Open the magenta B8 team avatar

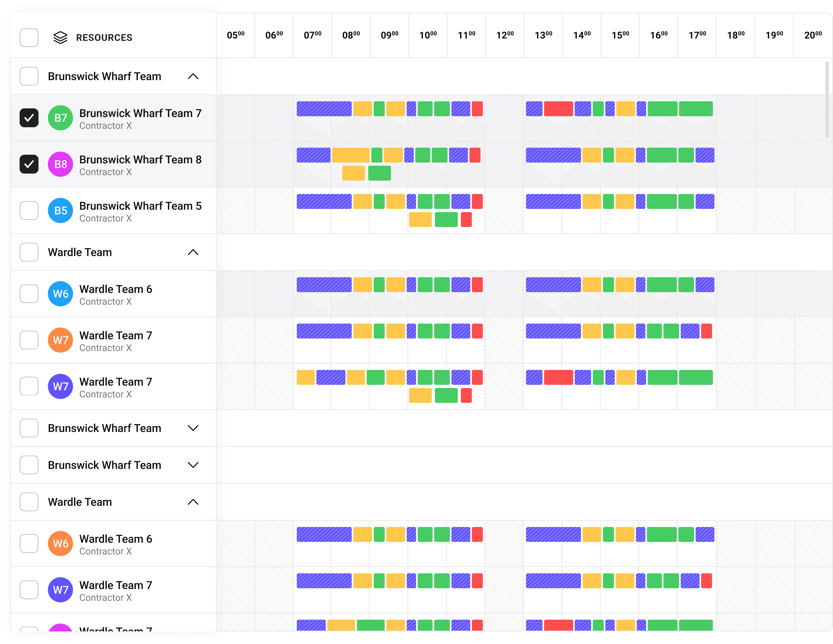coord(60,164)
